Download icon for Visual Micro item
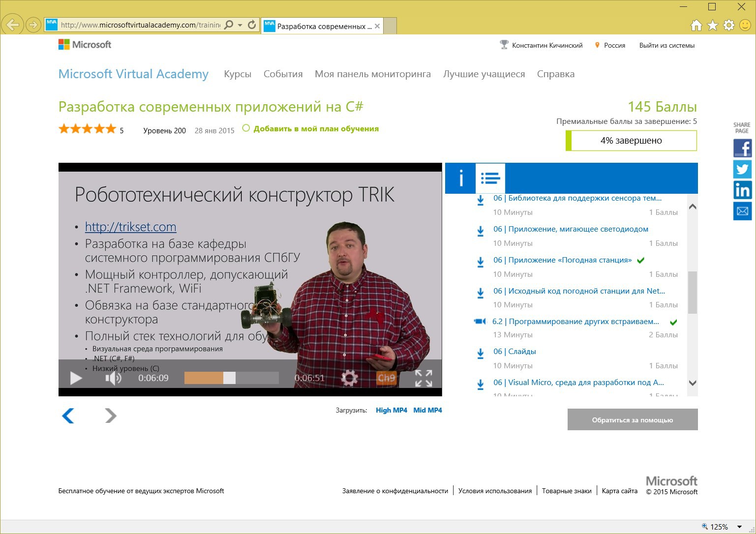The height and width of the screenshot is (534, 756). [481, 385]
